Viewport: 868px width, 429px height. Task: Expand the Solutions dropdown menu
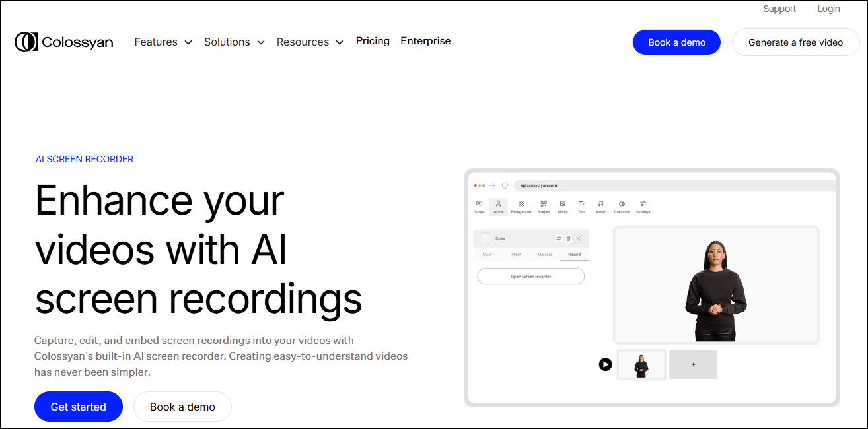tap(235, 42)
